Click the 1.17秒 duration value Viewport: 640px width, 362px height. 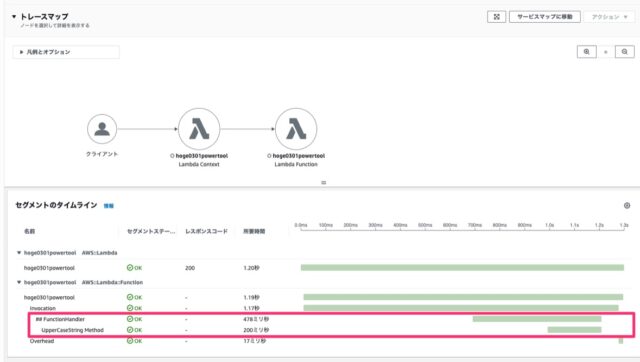[251, 308]
